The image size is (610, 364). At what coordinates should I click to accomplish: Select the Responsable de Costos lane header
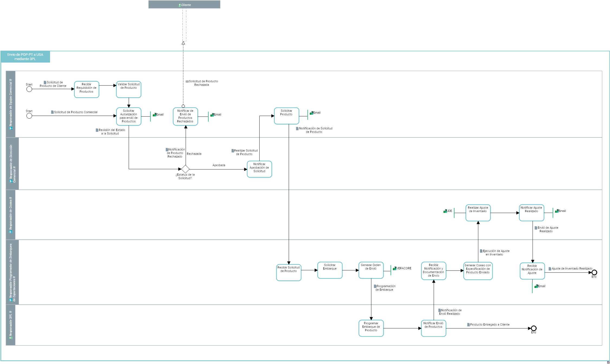coord(11,215)
